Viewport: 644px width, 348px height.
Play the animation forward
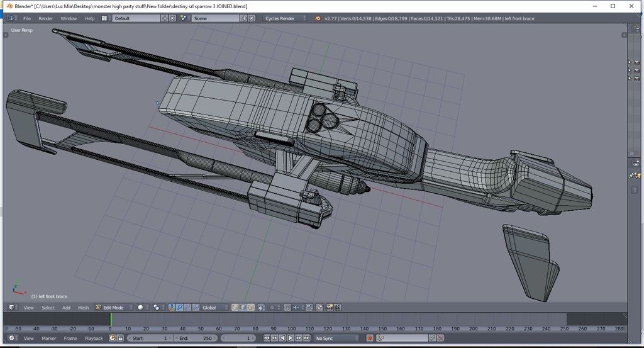[x=291, y=338]
